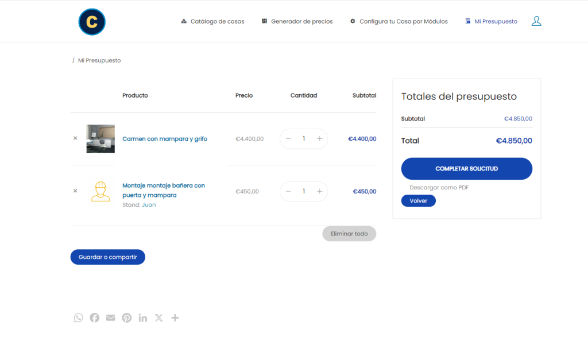
Task: Share via WhatsApp icon
Action: (79, 318)
